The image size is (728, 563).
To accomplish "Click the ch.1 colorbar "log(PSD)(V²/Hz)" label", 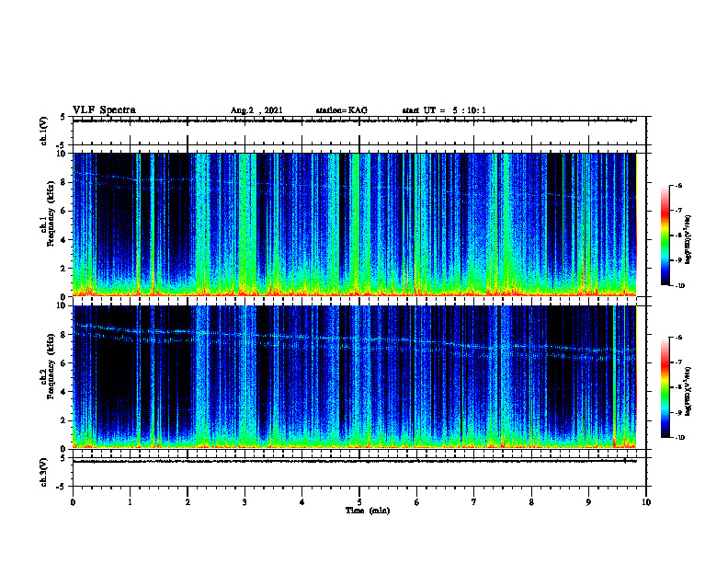I will point(688,240).
